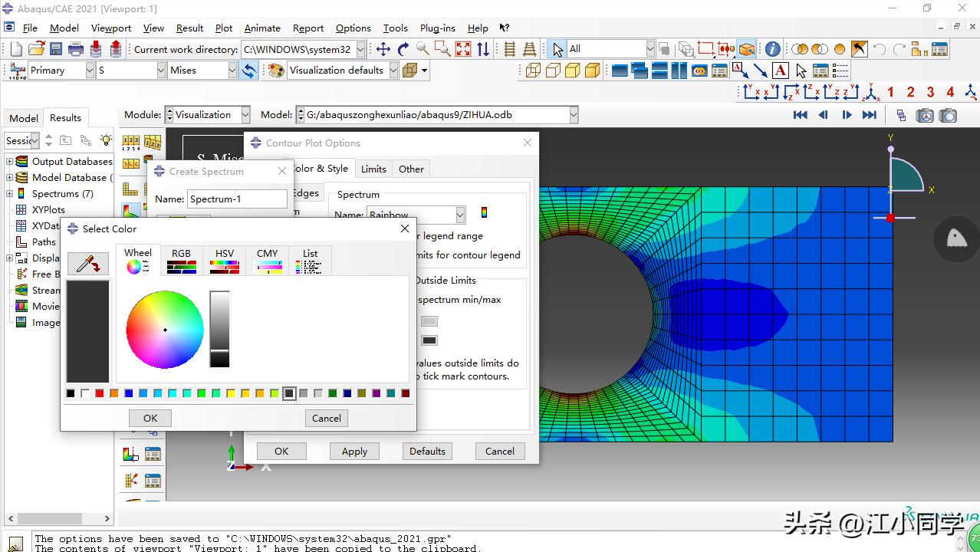
Task: Click the eyedropper color picker button
Action: 88,264
